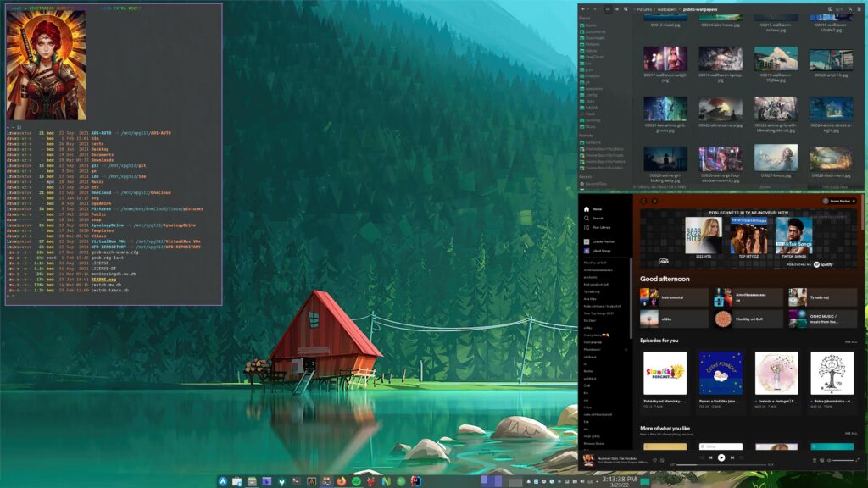Skip to the next track in Spotify
Image resolution: width=868 pixels, height=488 pixels.
[732, 457]
